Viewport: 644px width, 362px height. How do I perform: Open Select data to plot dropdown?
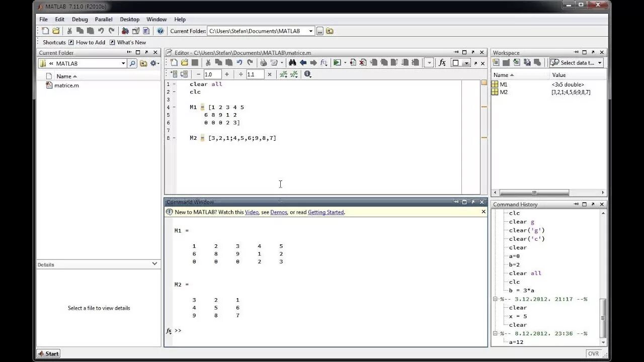(x=576, y=63)
